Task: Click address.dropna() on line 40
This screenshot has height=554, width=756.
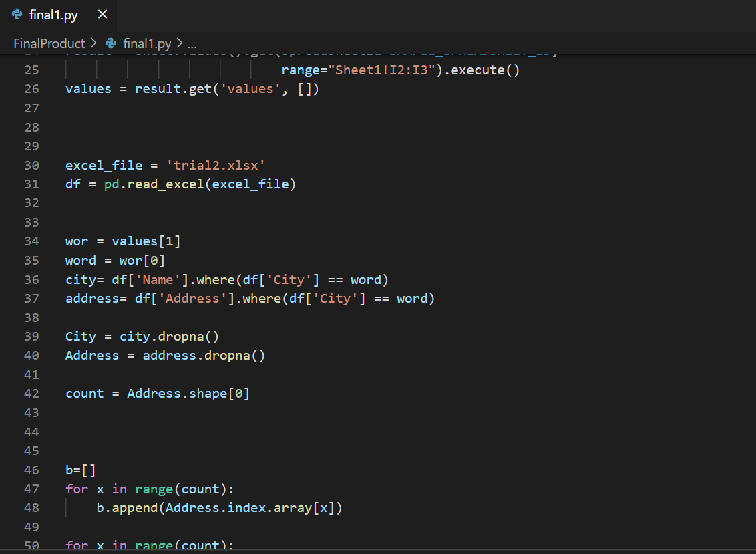Action: coord(204,356)
